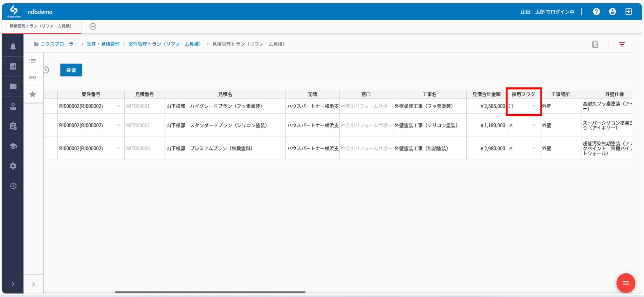The height and width of the screenshot is (297, 644).
Task: Select 山下様邸 スタンダードプラン（シリコン塗装） cell
Action: [x=225, y=125]
